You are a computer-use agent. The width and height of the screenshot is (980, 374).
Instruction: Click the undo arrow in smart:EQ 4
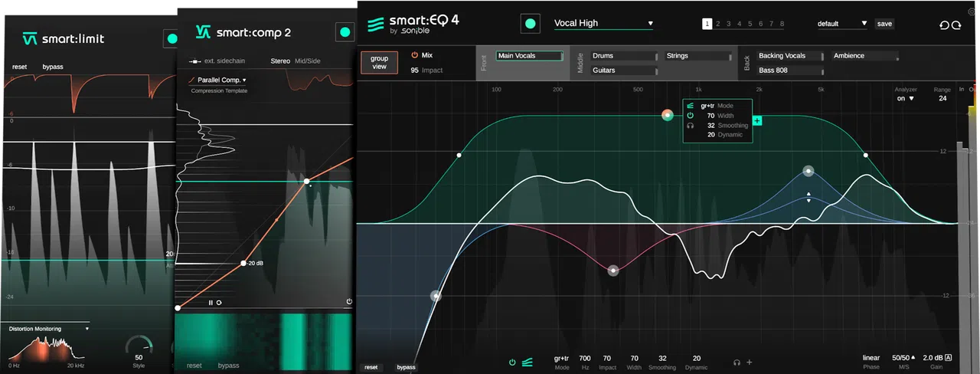[944, 25]
